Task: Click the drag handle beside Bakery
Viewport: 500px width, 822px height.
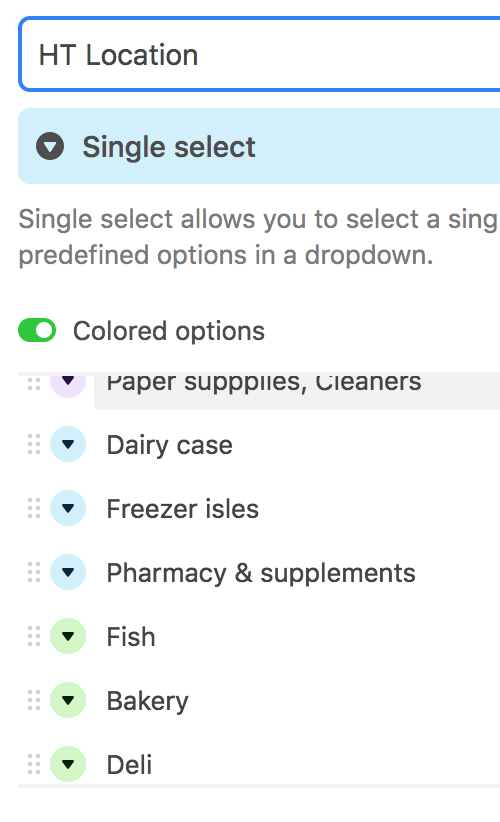Action: 34,700
